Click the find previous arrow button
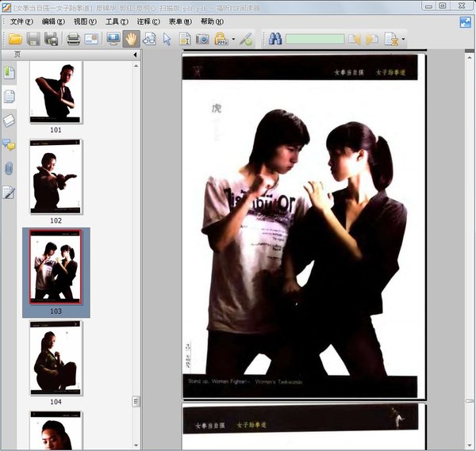The width and height of the screenshot is (476, 451). 354,39
